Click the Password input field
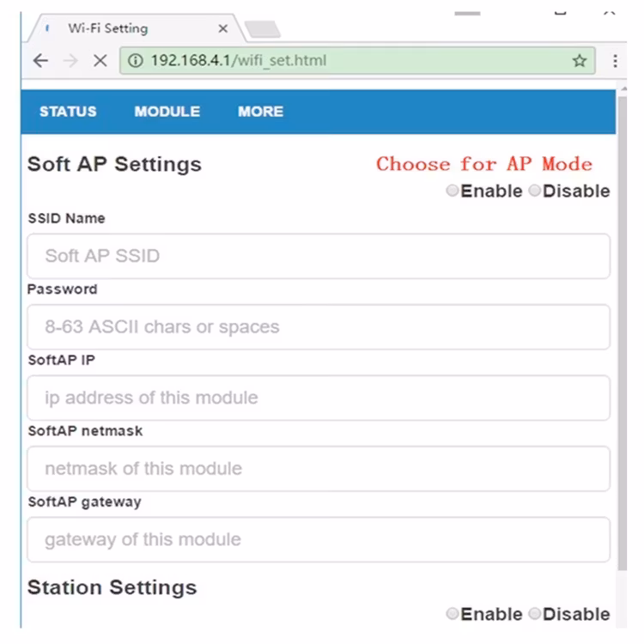This screenshot has height=644, width=644. 319,327
